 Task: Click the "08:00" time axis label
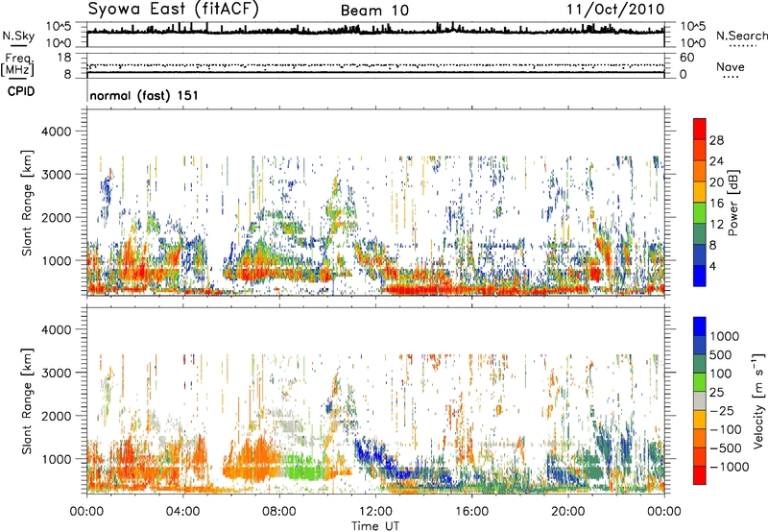(x=279, y=512)
